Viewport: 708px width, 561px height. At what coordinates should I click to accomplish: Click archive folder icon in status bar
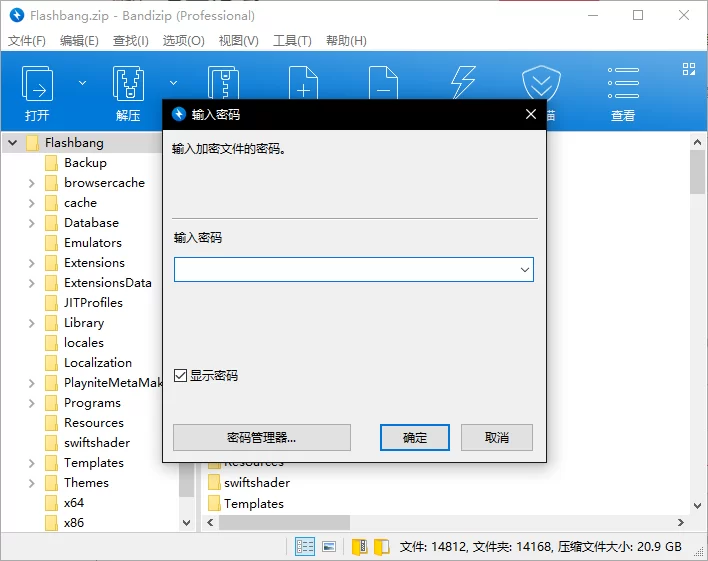click(359, 547)
